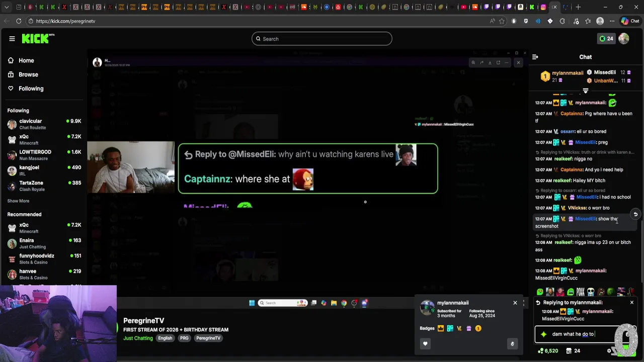Image resolution: width=644 pixels, height=362 pixels.
Task: Insert the green heart-eyes blob emote
Action: (x=540, y=292)
